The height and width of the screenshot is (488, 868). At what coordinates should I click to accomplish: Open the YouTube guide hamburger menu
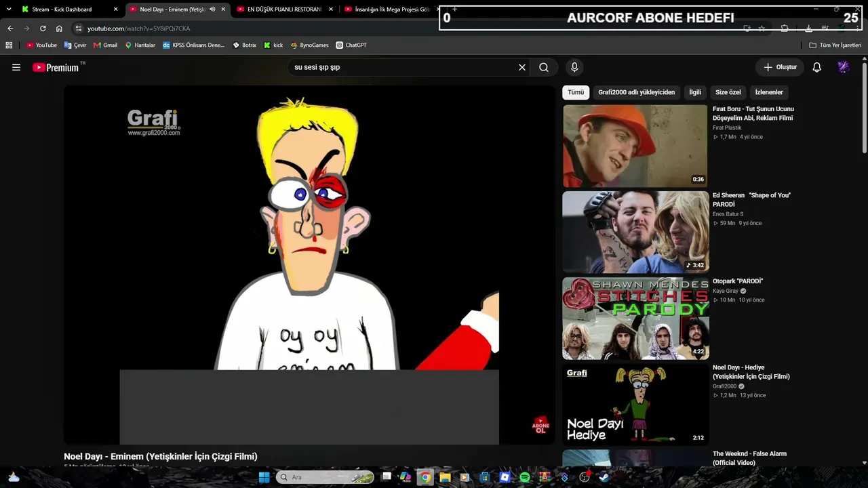pos(16,67)
